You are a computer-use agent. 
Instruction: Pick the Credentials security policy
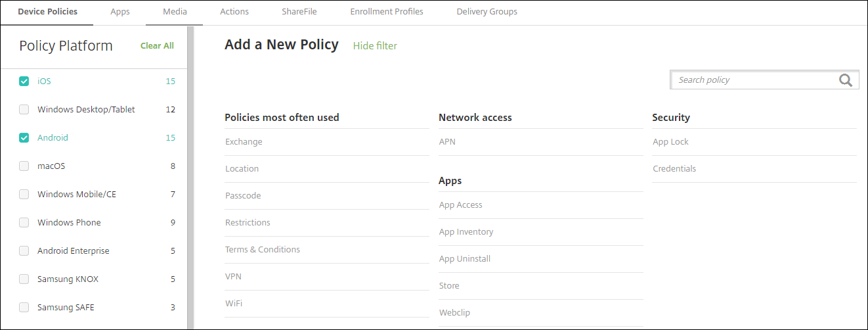[674, 169]
